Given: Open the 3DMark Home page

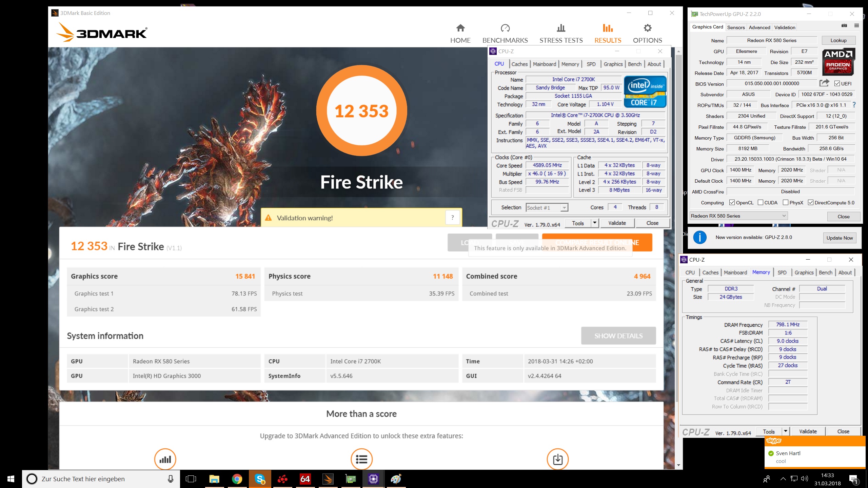Looking at the screenshot, I should coord(460,34).
